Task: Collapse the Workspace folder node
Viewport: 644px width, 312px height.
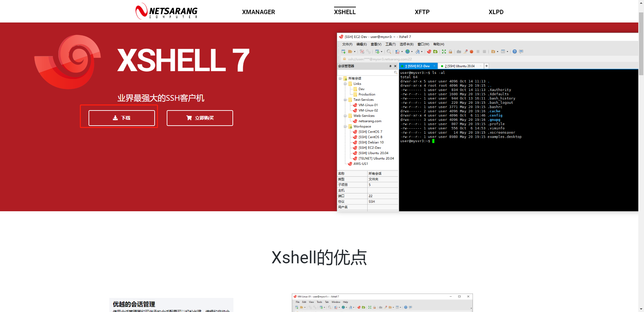Action: click(345, 127)
